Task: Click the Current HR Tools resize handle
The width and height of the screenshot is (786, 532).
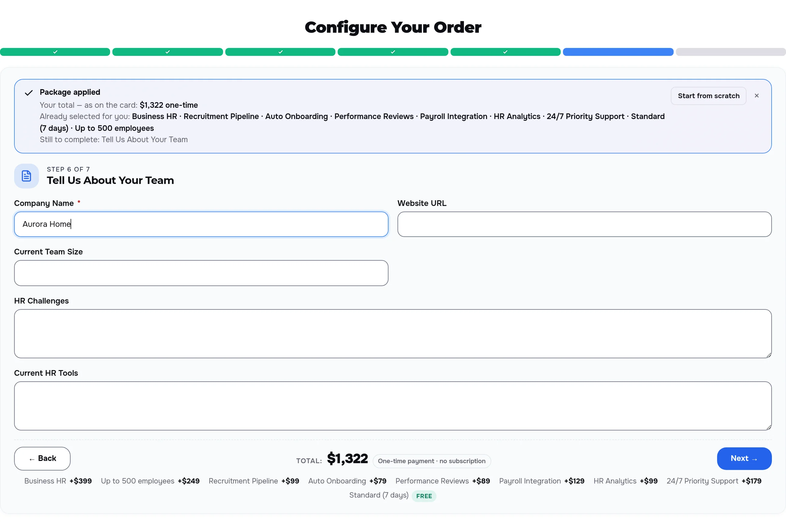Action: click(768, 427)
